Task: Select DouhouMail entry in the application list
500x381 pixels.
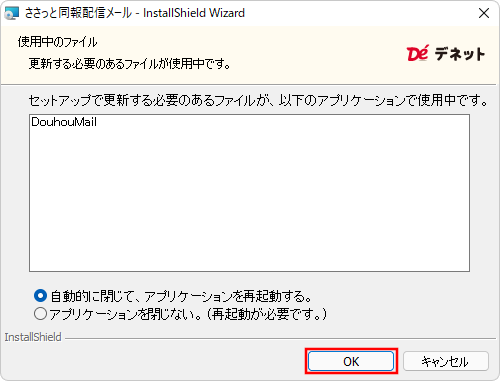Action: 64,122
